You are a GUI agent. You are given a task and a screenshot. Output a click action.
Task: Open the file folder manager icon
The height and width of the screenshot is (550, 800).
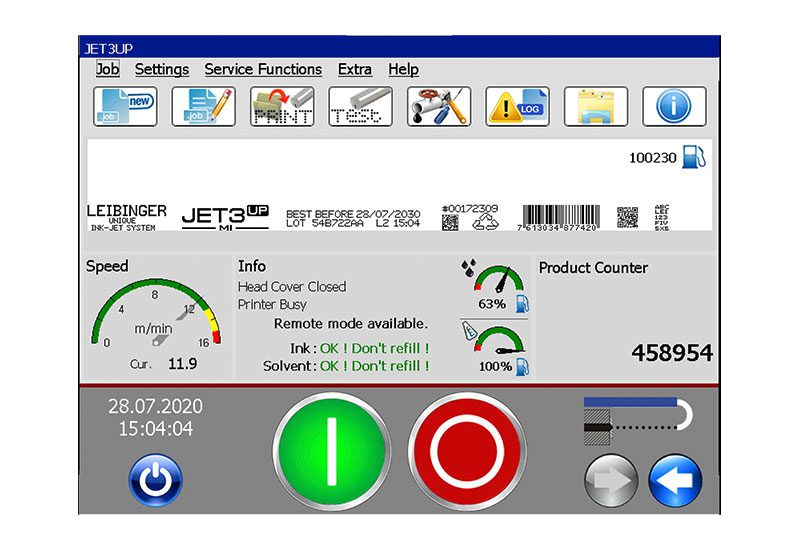[596, 106]
